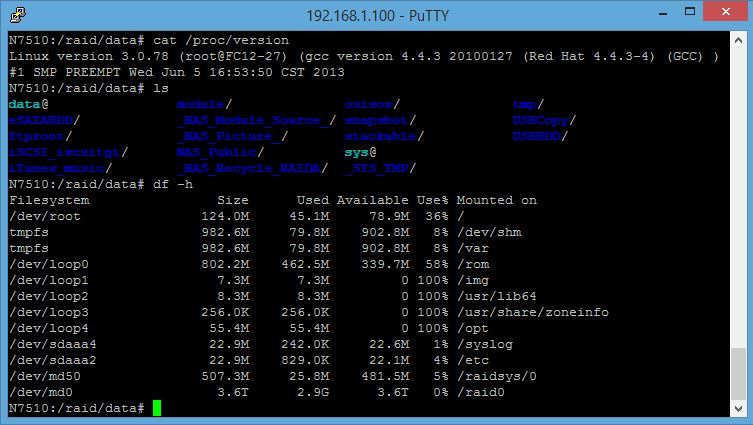Close the PuTTY session window
This screenshot has height=425, width=753.
[x=726, y=11]
